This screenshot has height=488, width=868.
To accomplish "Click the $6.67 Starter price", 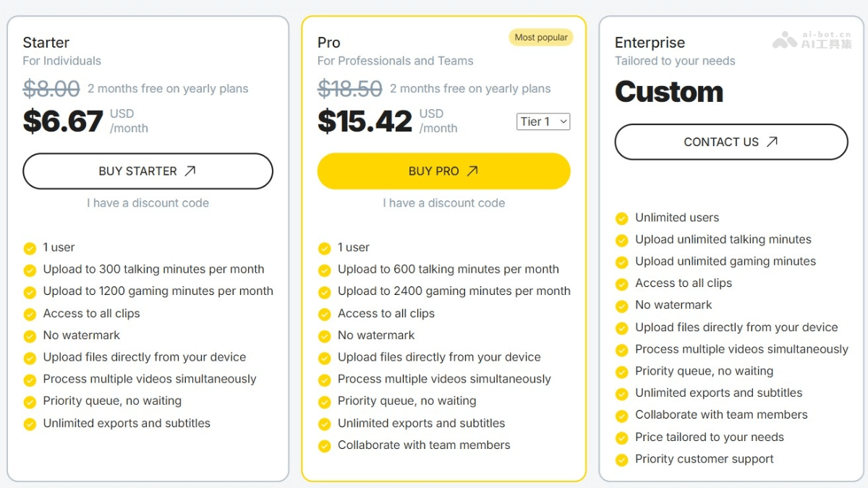I will (63, 121).
